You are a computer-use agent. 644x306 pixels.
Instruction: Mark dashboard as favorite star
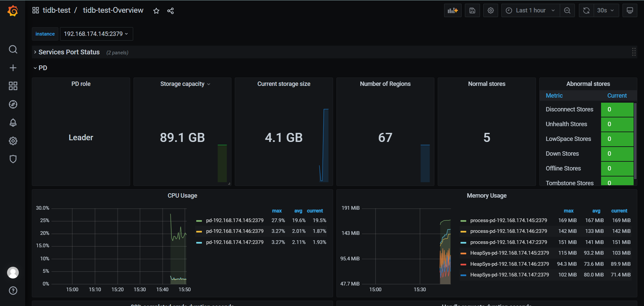156,11
